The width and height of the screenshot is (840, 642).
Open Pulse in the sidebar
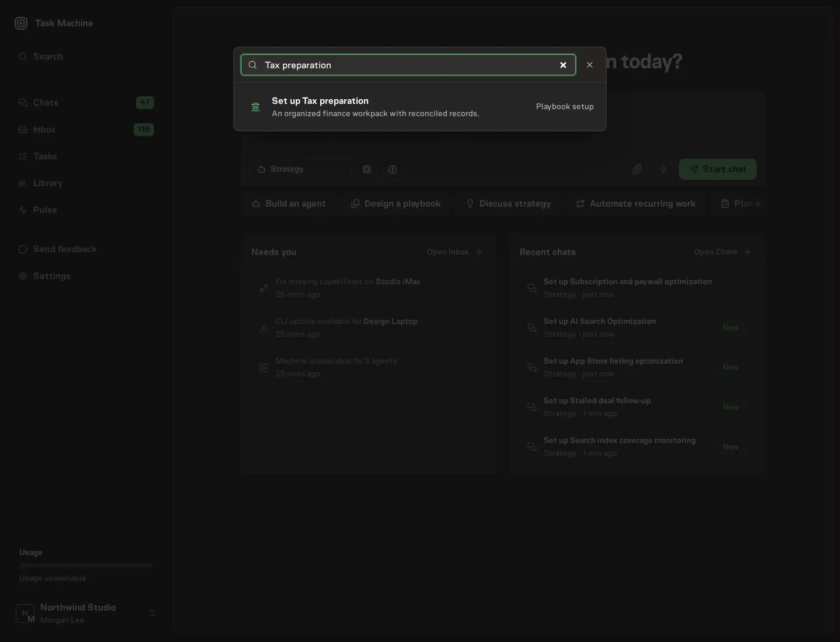86,210
